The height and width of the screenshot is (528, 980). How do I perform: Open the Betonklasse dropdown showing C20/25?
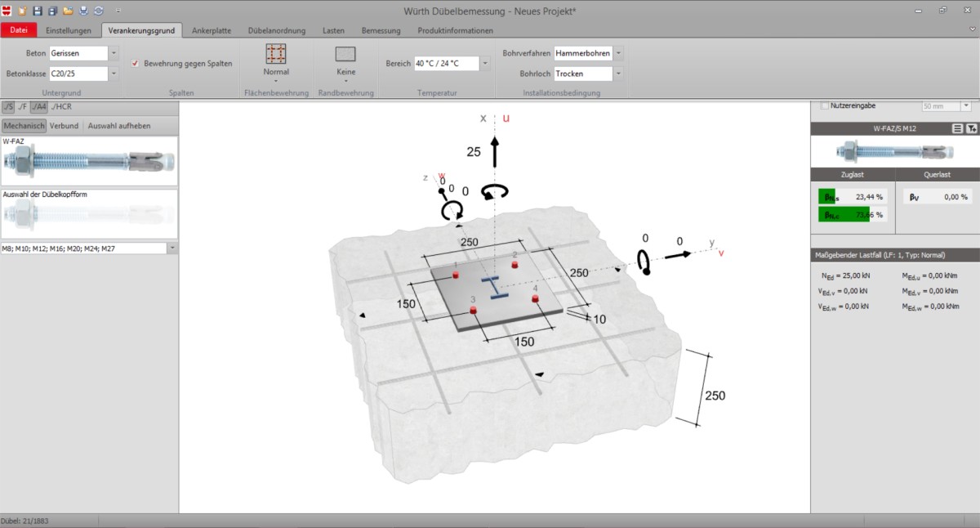(114, 74)
